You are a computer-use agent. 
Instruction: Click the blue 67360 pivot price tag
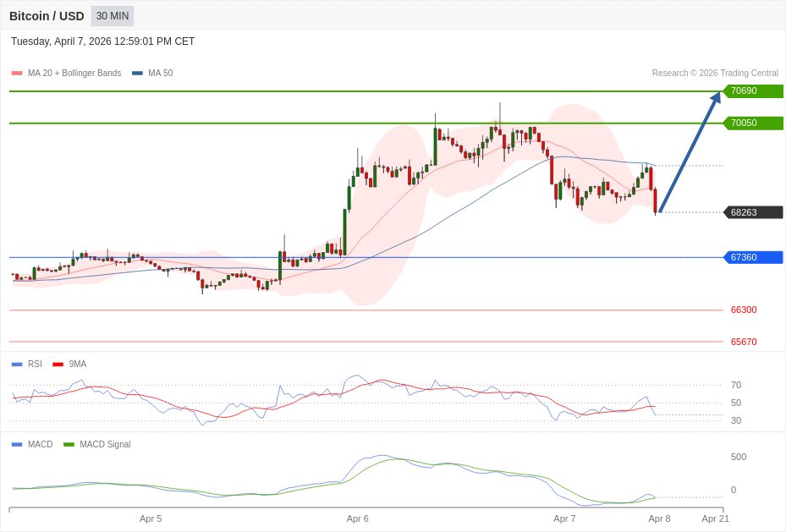pyautogui.click(x=752, y=257)
